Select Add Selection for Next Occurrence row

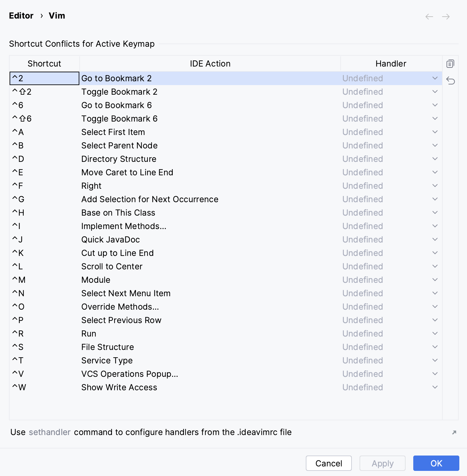226,199
